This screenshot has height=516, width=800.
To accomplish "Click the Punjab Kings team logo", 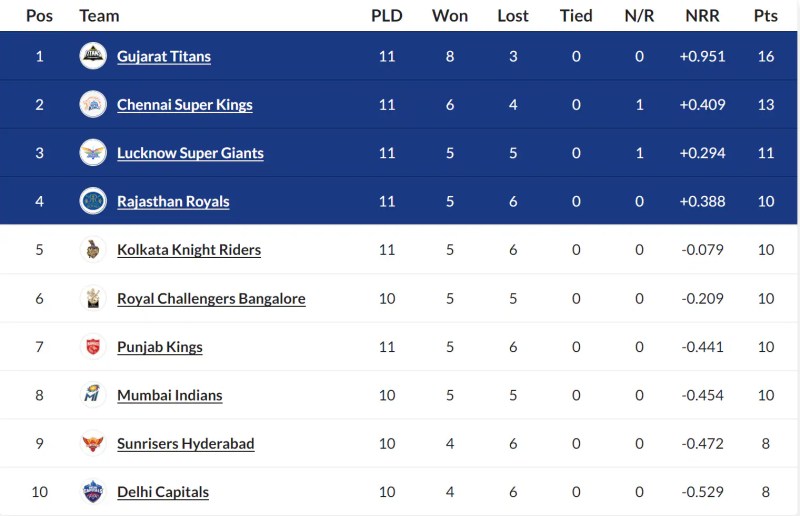I will tap(93, 347).
